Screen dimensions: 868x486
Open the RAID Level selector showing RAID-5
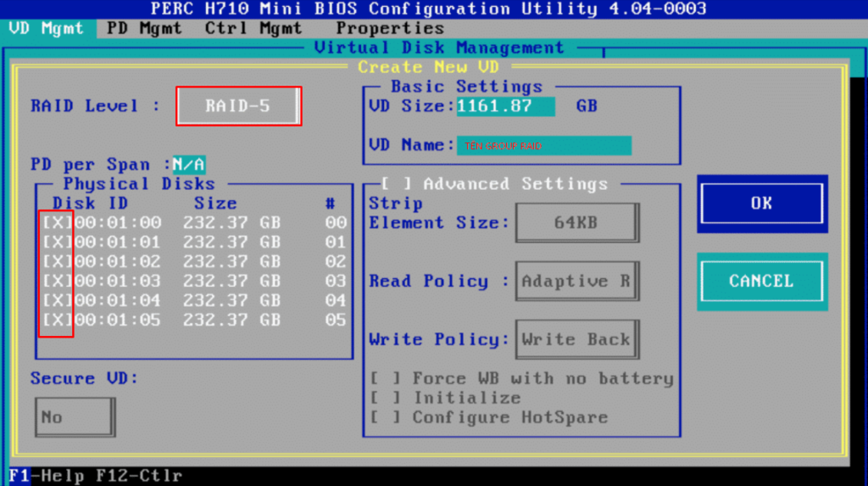point(238,107)
